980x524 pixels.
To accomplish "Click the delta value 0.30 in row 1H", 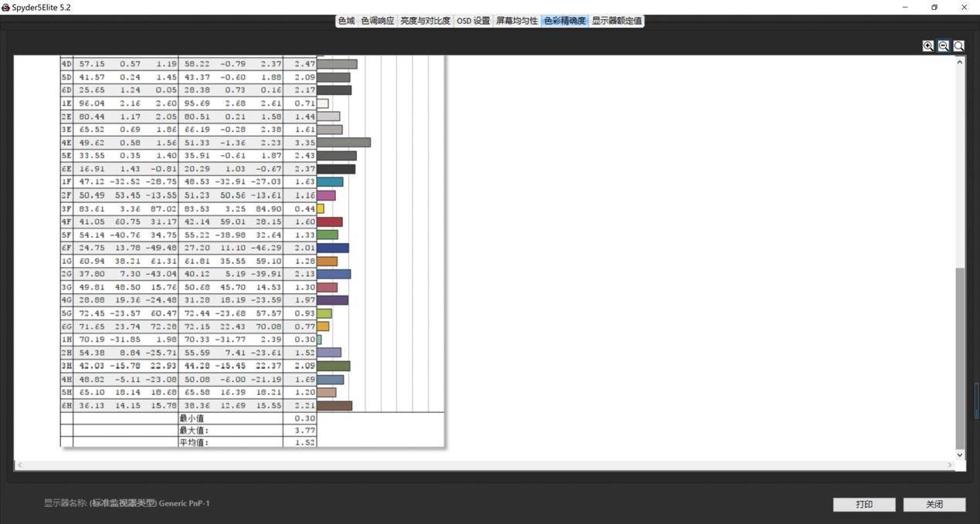I will [305, 340].
